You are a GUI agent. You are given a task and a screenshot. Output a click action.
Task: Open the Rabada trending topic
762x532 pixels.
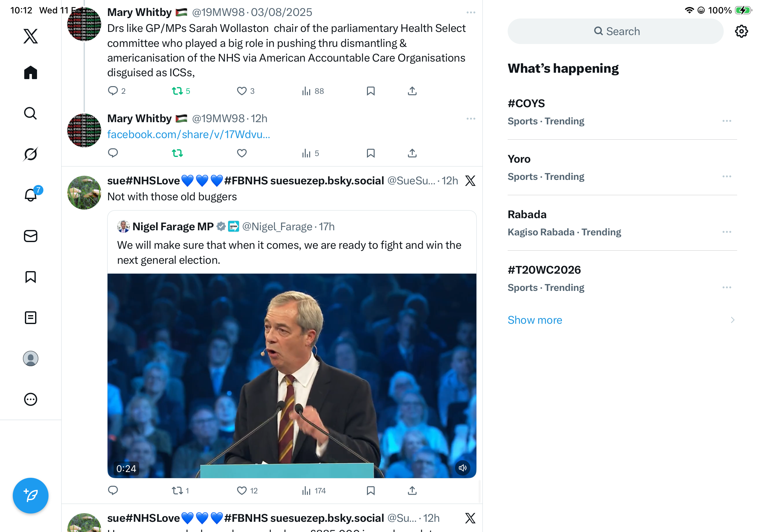coord(527,215)
